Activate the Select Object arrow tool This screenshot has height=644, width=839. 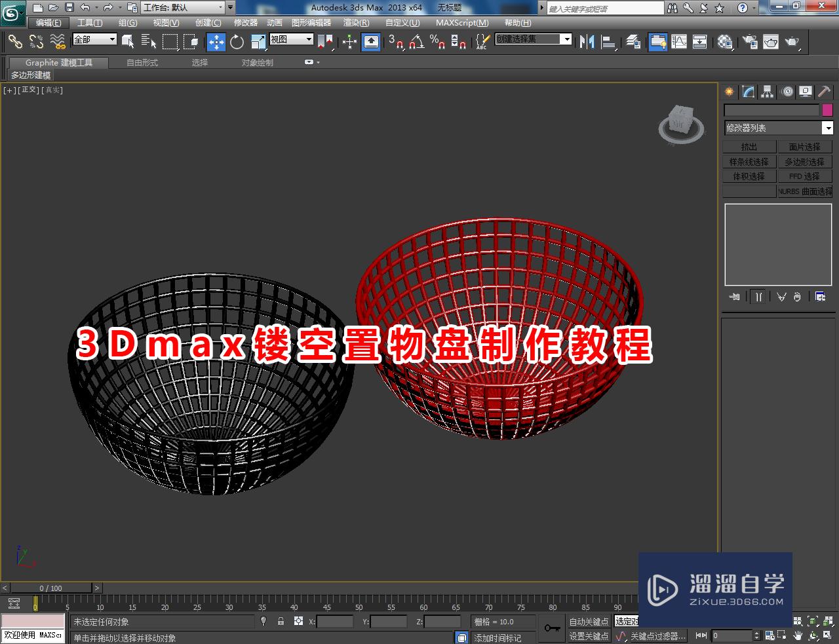[128, 42]
